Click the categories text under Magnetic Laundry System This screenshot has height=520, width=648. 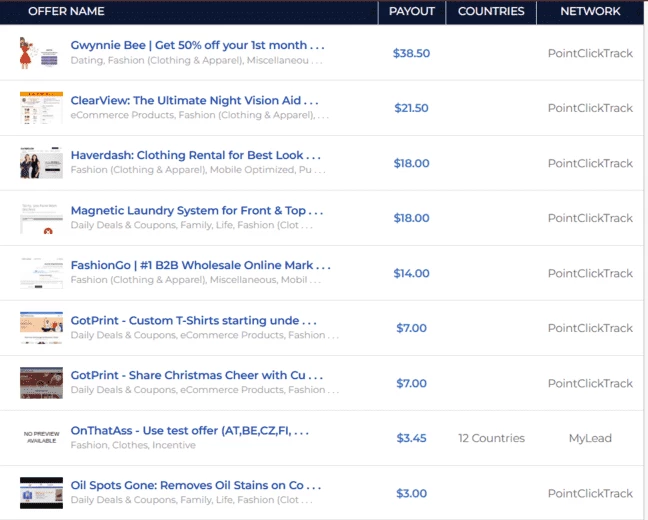coord(191,225)
